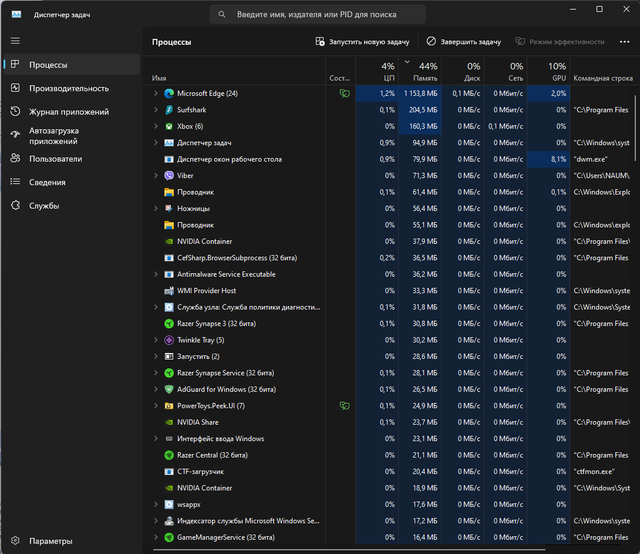Expand the Диспетчер задач process group
The width and height of the screenshot is (640, 554).
[156, 143]
